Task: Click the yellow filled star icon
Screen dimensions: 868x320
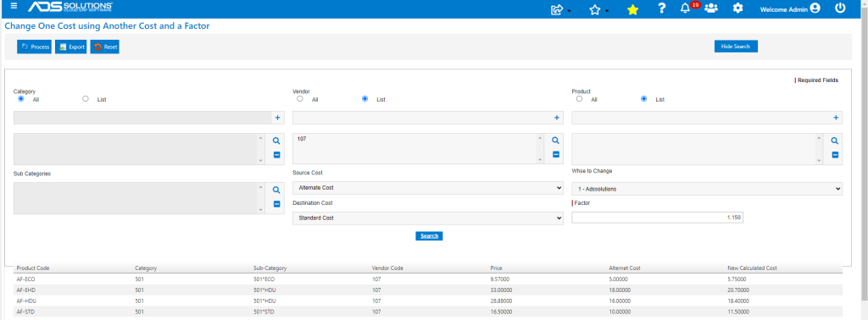Action: click(632, 9)
